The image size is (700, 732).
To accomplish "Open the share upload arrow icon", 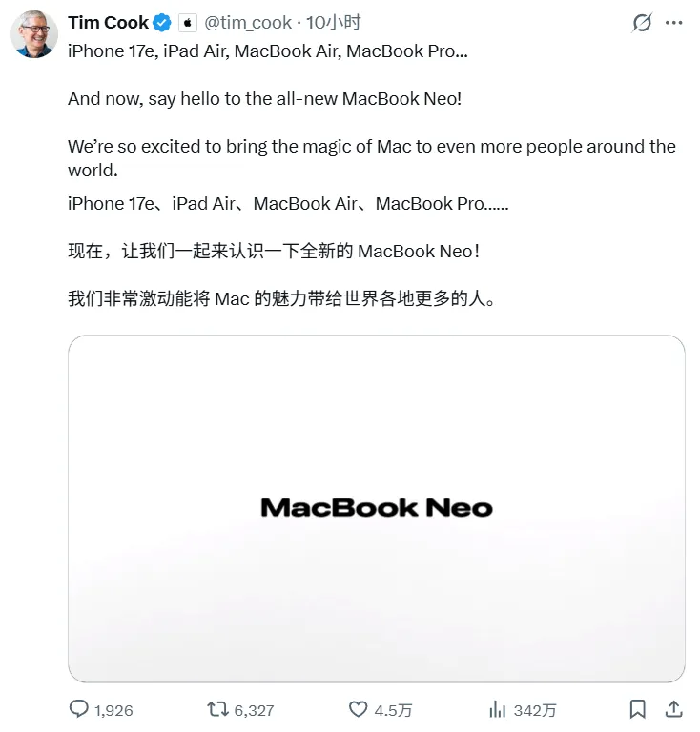I will (674, 709).
